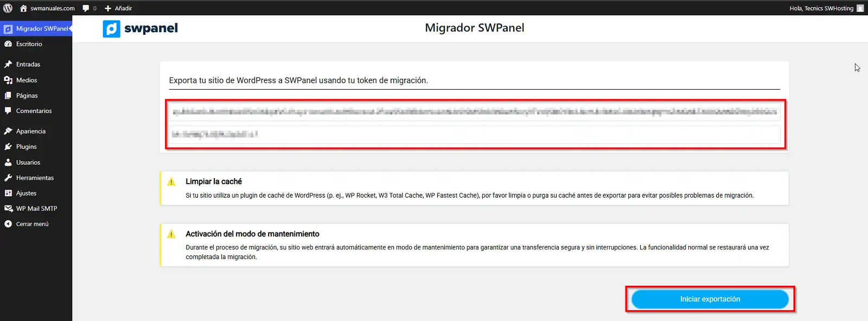Click the WP Mail SMTP envelope icon

pos(8,208)
